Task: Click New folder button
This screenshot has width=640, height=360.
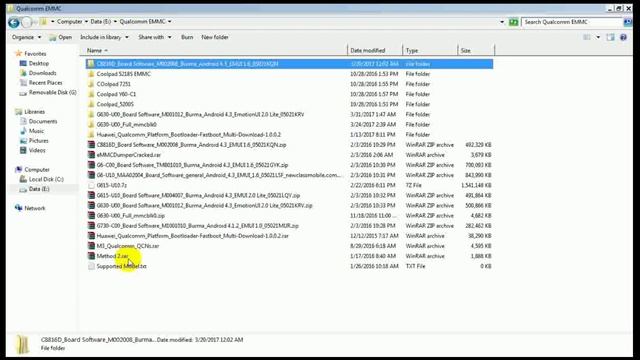Action: pos(215,37)
